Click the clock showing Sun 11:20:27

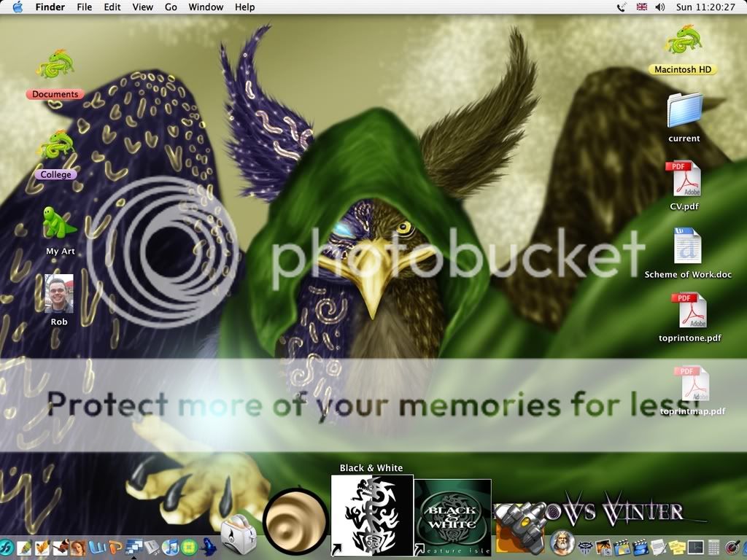(705, 7)
